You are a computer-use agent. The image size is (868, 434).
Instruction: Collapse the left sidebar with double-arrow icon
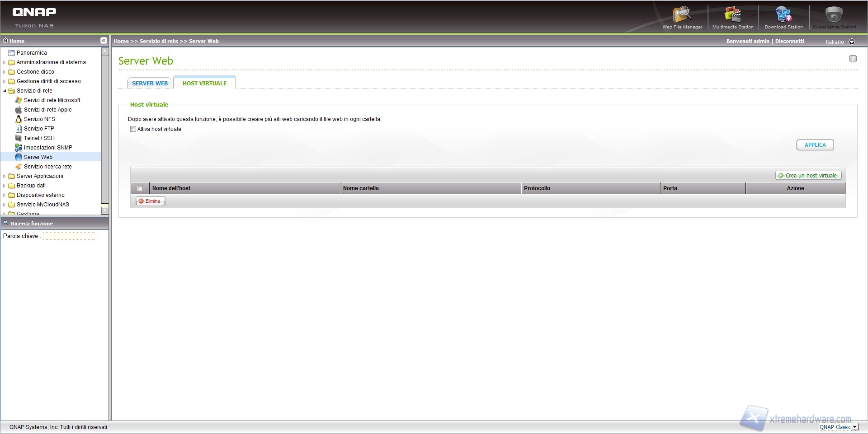pyautogui.click(x=104, y=41)
